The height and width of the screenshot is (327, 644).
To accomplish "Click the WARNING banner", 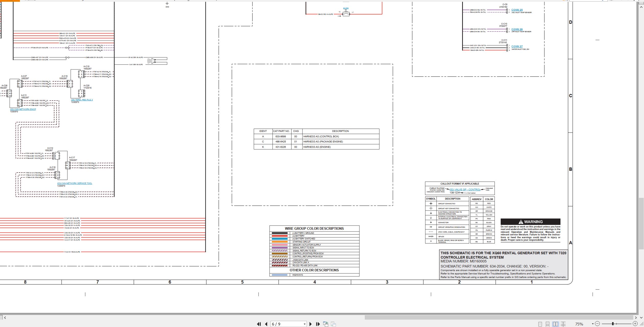I will point(530,222).
